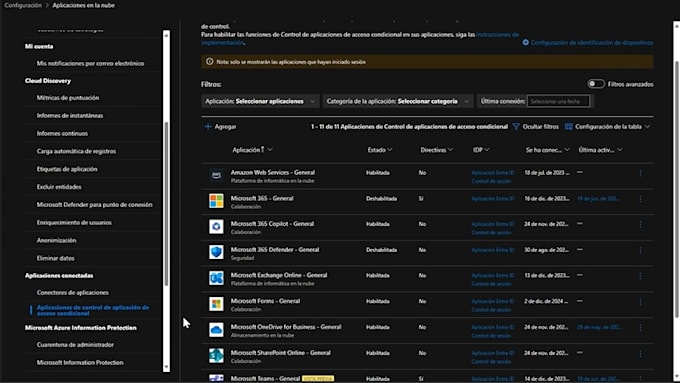Toggle Filtros avanzados switch

click(x=595, y=84)
